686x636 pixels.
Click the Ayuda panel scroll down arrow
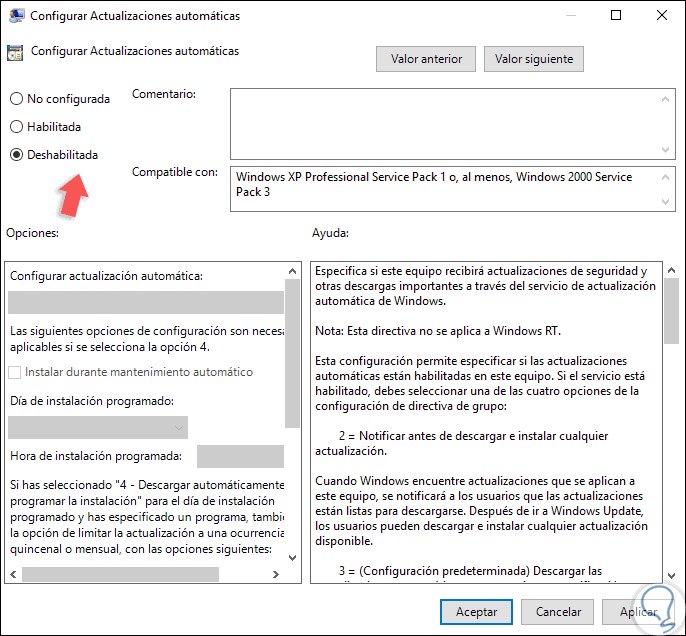pyautogui.click(x=672, y=576)
